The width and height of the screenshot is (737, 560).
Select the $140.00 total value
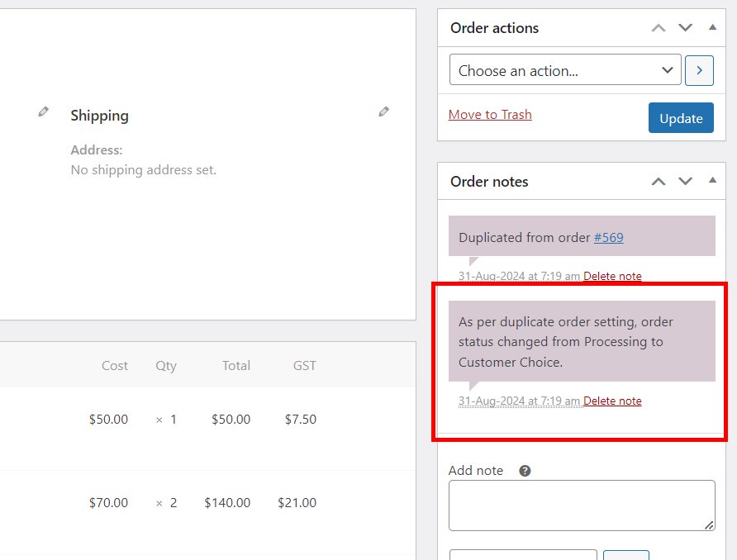[227, 503]
